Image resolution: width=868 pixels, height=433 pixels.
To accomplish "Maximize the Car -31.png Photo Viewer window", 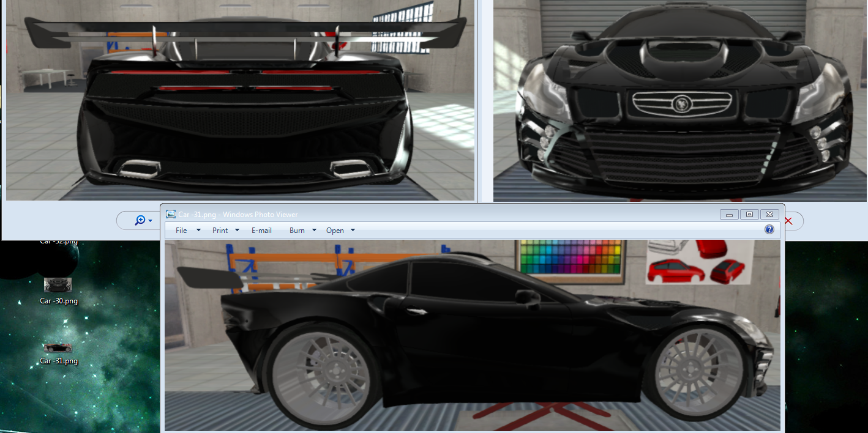I will point(749,214).
